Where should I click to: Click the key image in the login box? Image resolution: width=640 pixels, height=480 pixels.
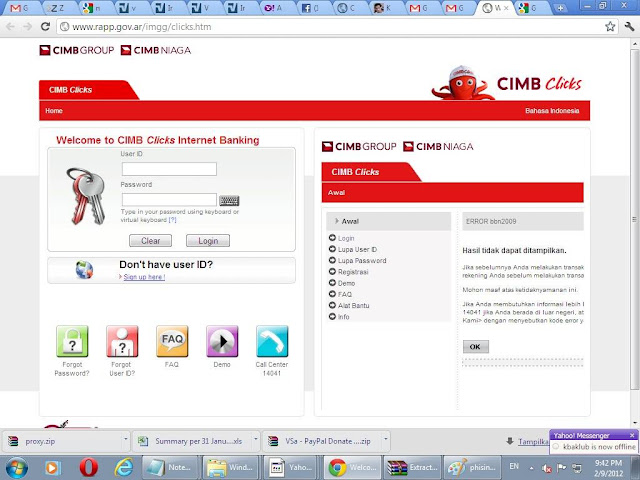point(86,196)
